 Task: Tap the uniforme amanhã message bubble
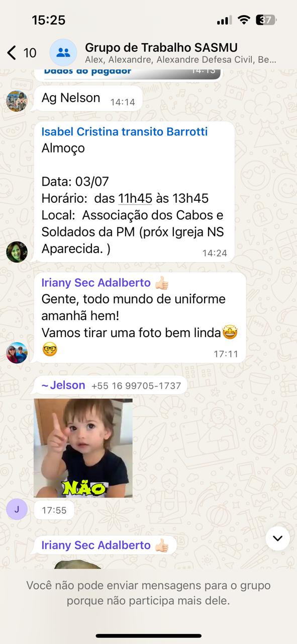tap(139, 318)
